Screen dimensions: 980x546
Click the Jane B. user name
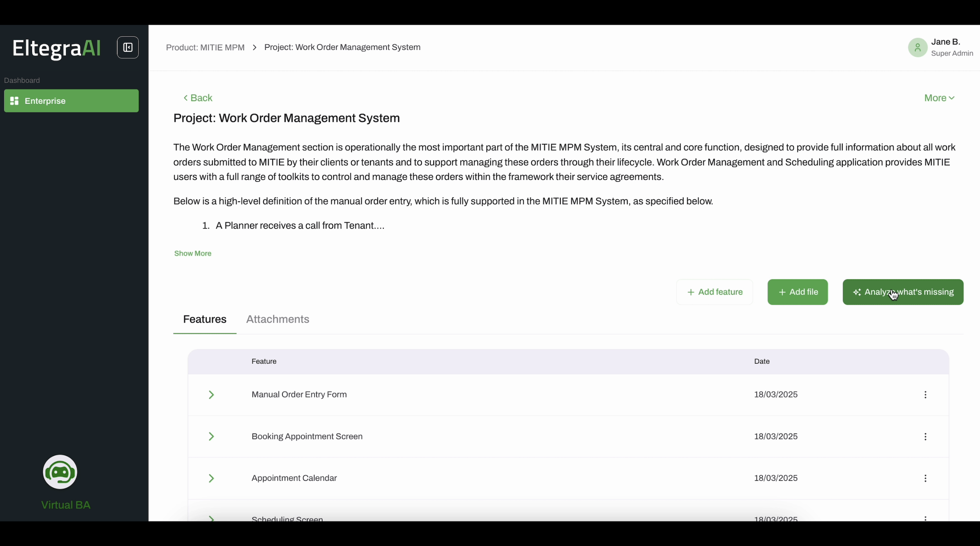click(x=946, y=42)
